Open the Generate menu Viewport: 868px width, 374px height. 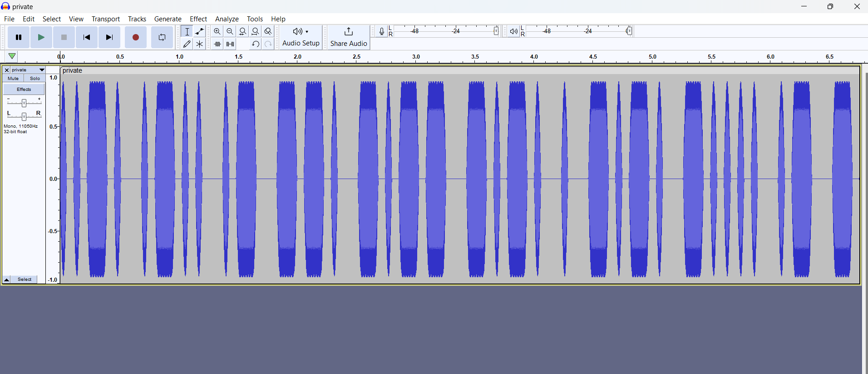point(168,19)
